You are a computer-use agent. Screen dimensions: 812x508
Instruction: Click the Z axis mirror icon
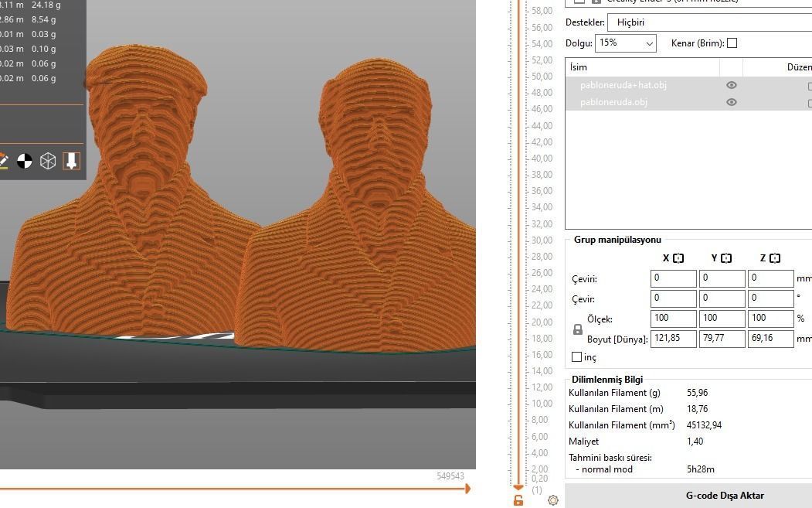click(775, 258)
